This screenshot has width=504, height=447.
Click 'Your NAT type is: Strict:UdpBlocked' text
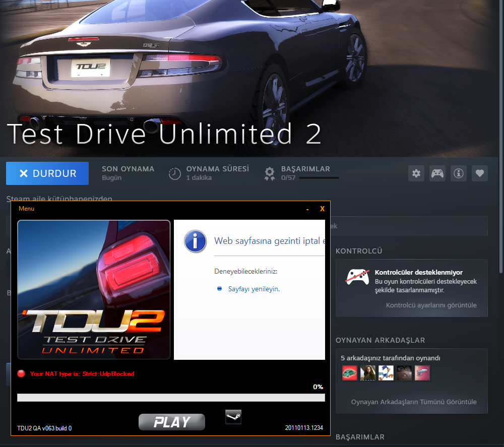point(82,374)
